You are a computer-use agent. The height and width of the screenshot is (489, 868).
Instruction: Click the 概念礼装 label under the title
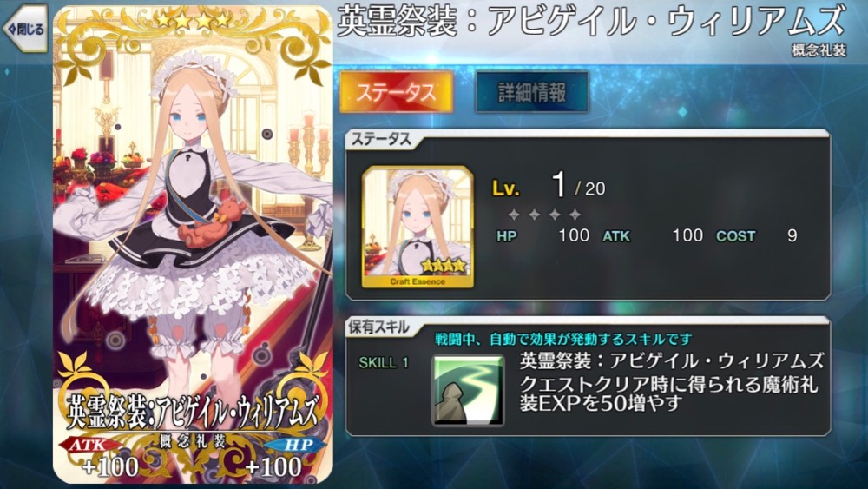819,50
